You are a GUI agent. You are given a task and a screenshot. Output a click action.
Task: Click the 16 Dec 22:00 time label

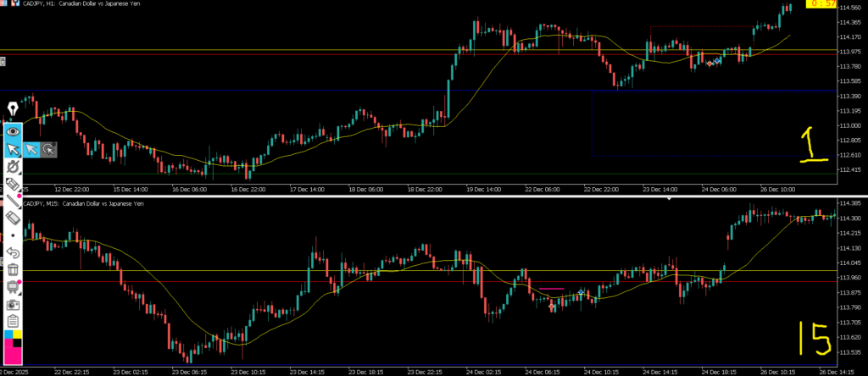pos(247,190)
